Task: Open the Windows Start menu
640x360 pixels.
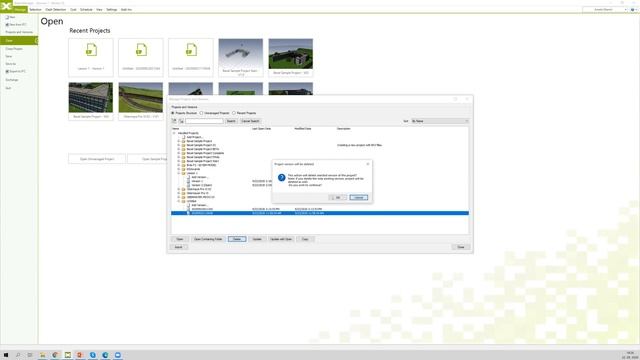Action: click(6, 355)
